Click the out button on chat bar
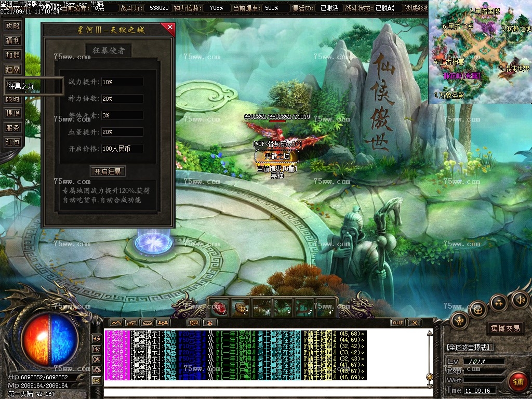The width and height of the screenshot is (532, 399). (x=397, y=323)
